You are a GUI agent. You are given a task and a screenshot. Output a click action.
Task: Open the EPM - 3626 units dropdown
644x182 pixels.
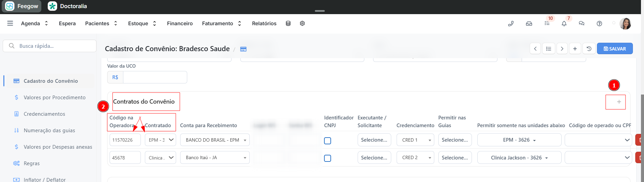pos(519,140)
